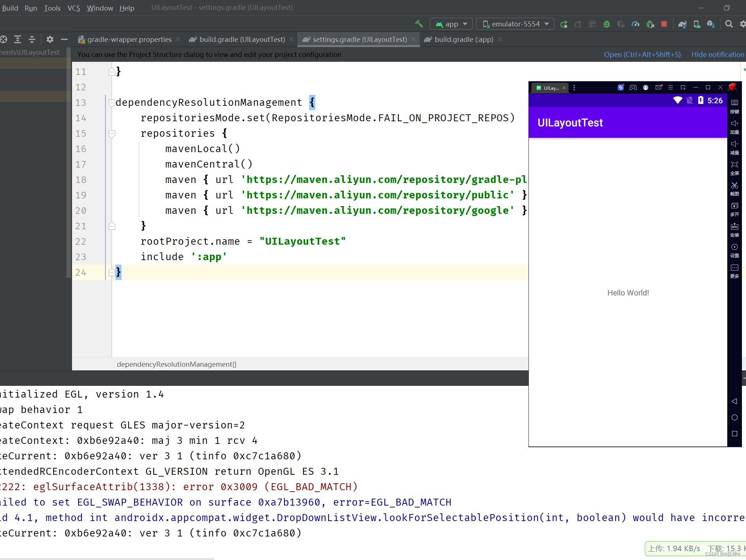Screen dimensions: 746x560
Task: Open the Build menu
Action: pos(10,8)
